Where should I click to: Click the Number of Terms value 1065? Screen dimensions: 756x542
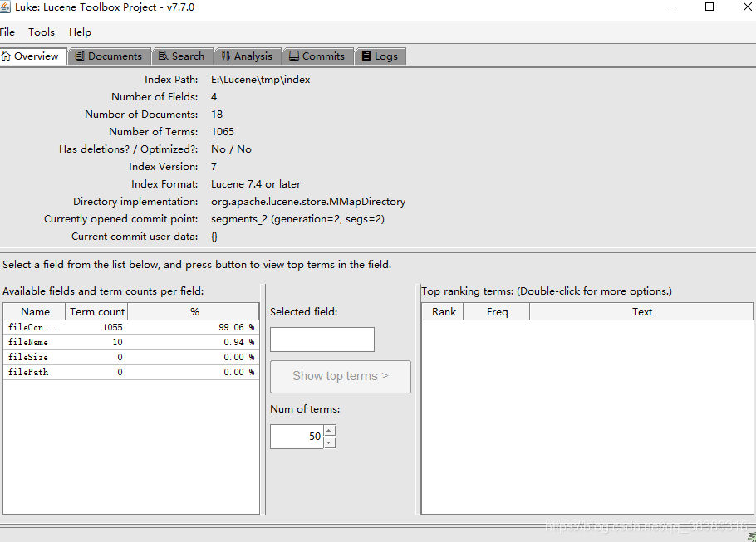pyautogui.click(x=223, y=131)
